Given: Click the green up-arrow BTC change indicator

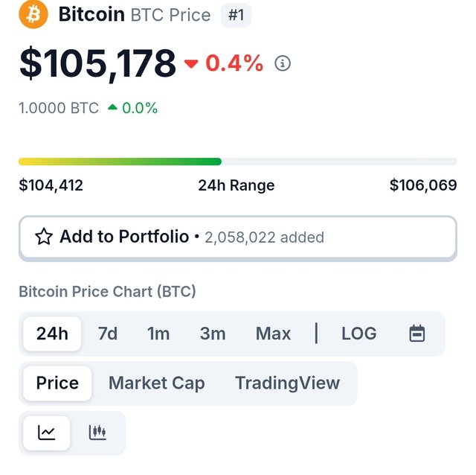Looking at the screenshot, I should [x=112, y=108].
